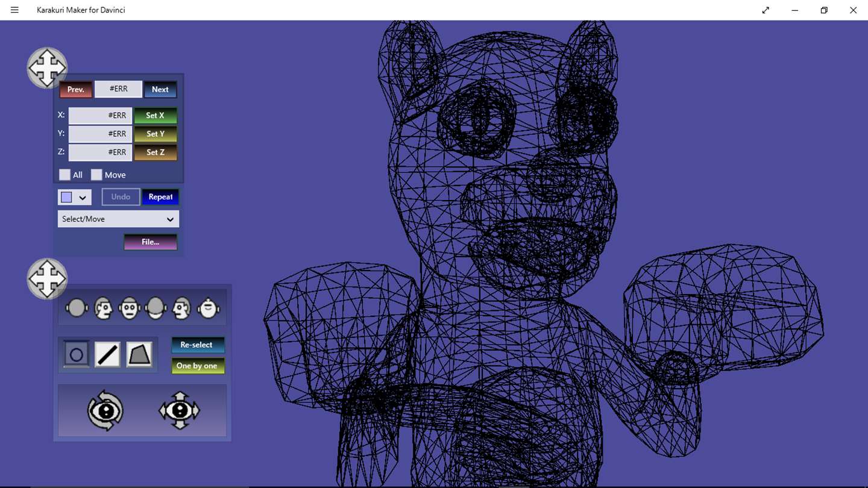
Task: Select the head profile facing right view
Action: coord(104,308)
